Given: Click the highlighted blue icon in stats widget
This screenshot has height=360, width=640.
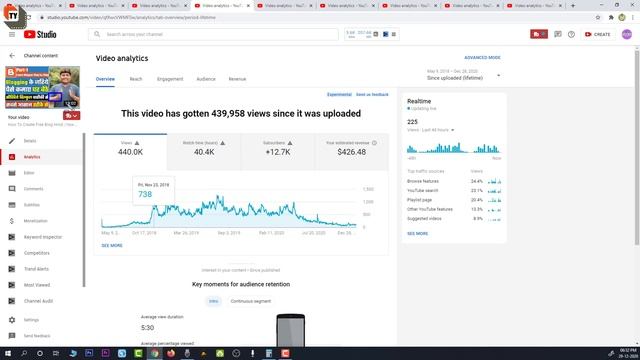Looking at the screenshot, I should pyautogui.click(x=385, y=34).
